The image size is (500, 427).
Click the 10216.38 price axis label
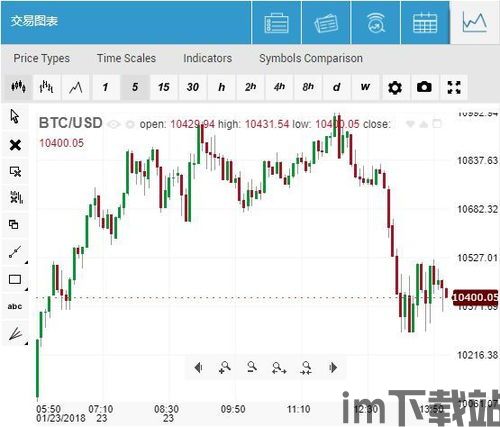477,355
